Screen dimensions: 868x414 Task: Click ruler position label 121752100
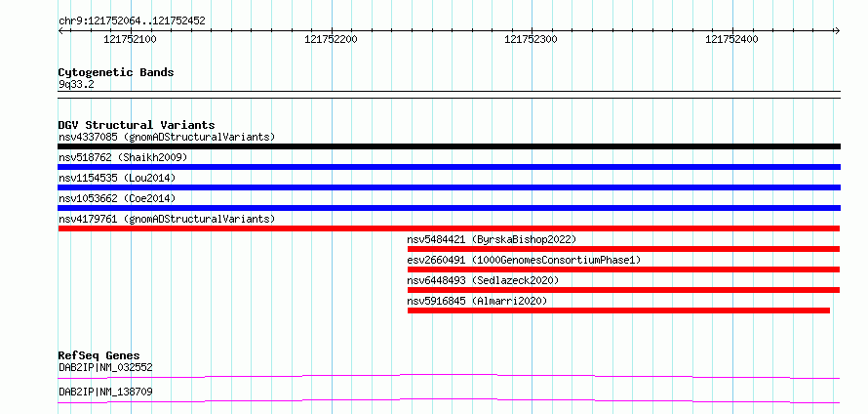point(130,39)
